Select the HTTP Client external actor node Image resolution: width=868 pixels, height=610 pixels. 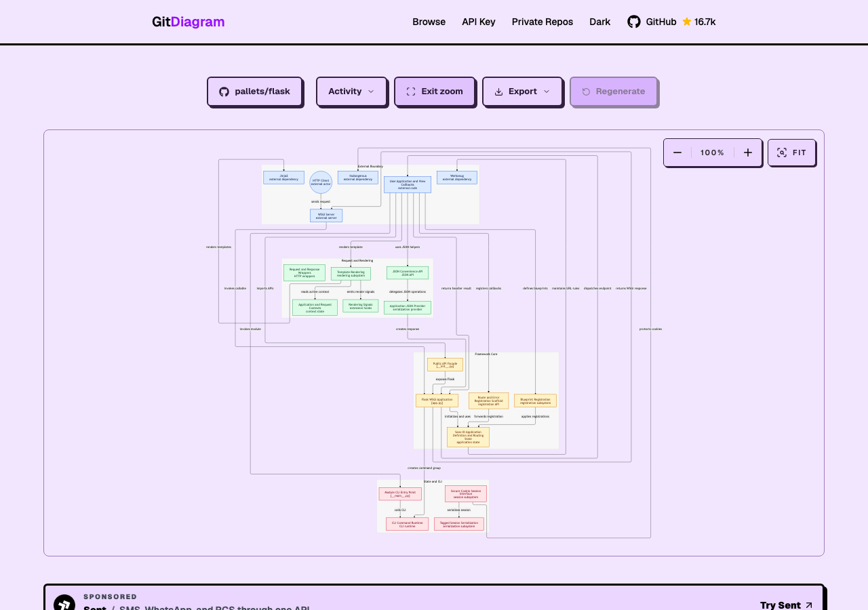[x=321, y=182]
